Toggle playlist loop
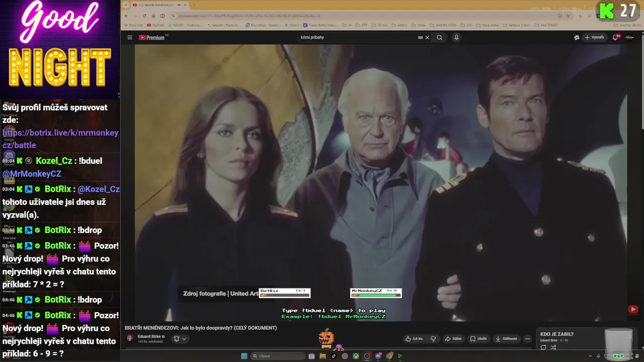The width and height of the screenshot is (644, 362). coord(543,347)
